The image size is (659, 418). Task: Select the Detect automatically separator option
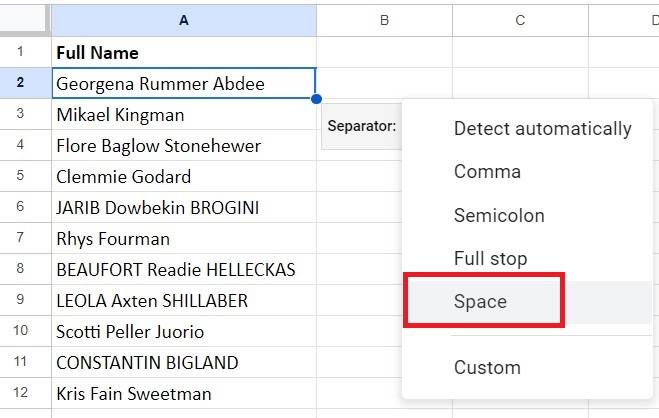[x=542, y=128]
